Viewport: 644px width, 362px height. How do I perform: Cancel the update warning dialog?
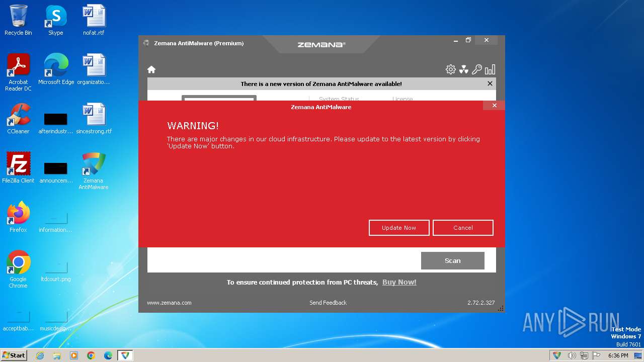(x=463, y=228)
